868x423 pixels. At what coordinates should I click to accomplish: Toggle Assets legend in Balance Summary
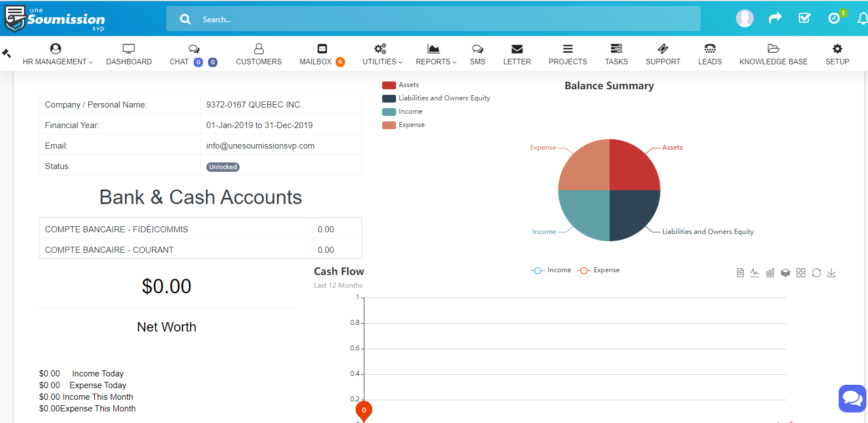(400, 85)
